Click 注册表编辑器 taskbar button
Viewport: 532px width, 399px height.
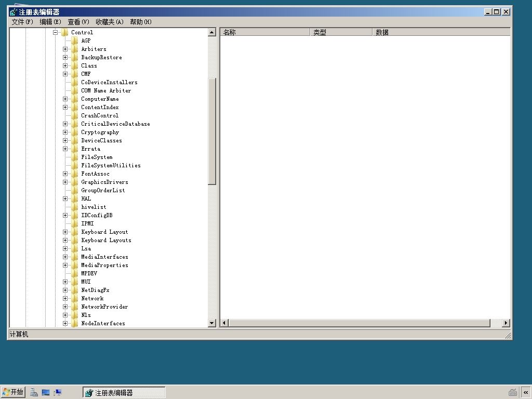[x=124, y=393]
